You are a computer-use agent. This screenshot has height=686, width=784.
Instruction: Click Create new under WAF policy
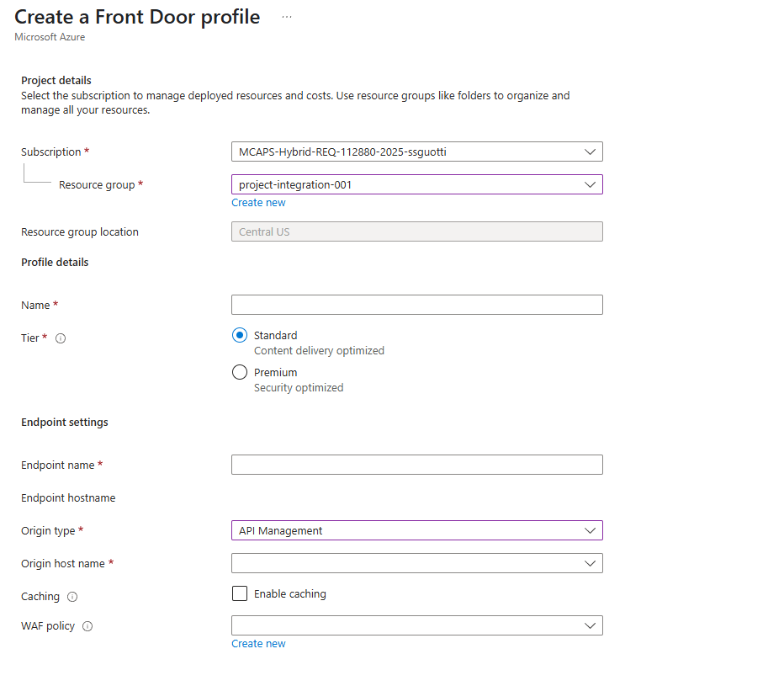(258, 644)
